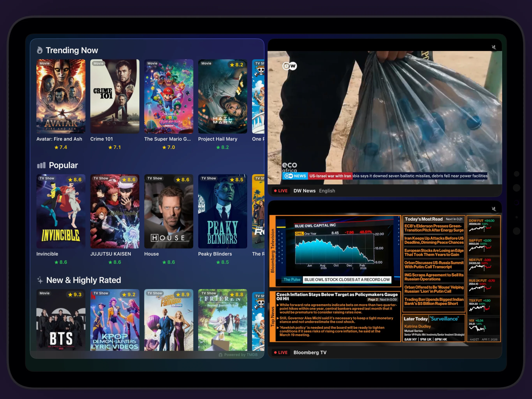Click the flame icon beside Trending Now
Screen dimensions: 532x399
pos(40,50)
